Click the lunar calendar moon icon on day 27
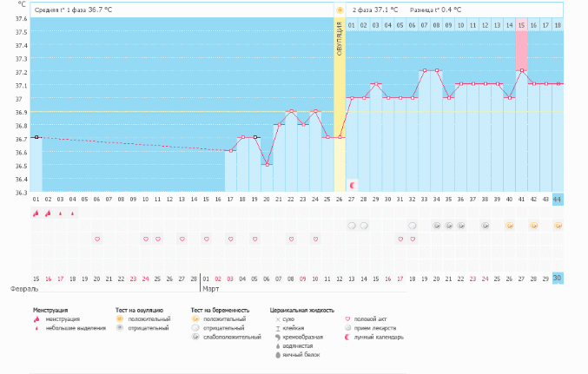The width and height of the screenshot is (588, 374). [352, 185]
